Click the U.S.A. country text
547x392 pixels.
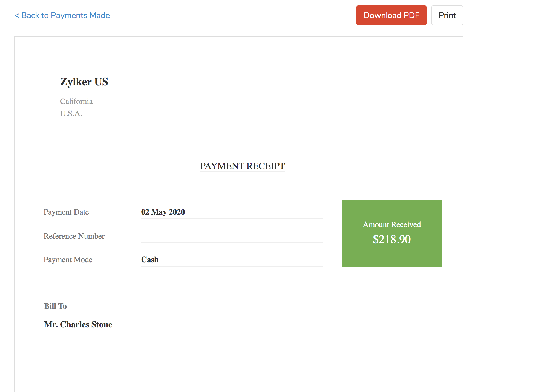click(x=71, y=114)
